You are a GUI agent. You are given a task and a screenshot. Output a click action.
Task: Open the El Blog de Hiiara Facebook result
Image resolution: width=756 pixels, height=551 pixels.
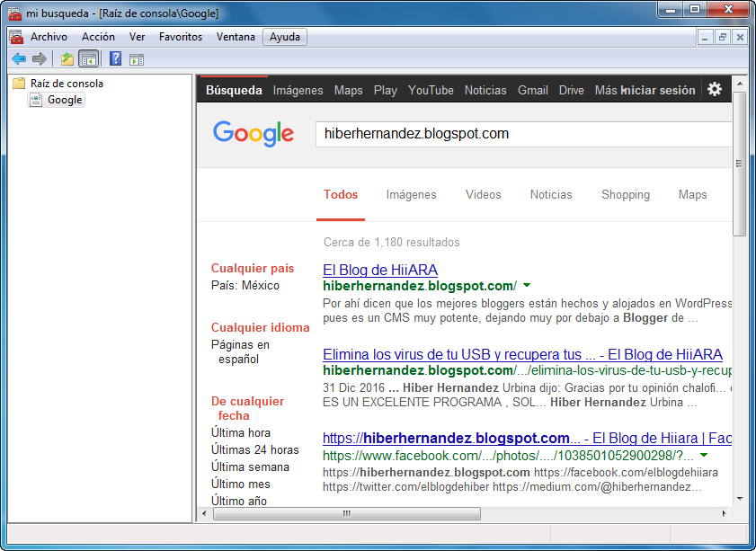[527, 439]
